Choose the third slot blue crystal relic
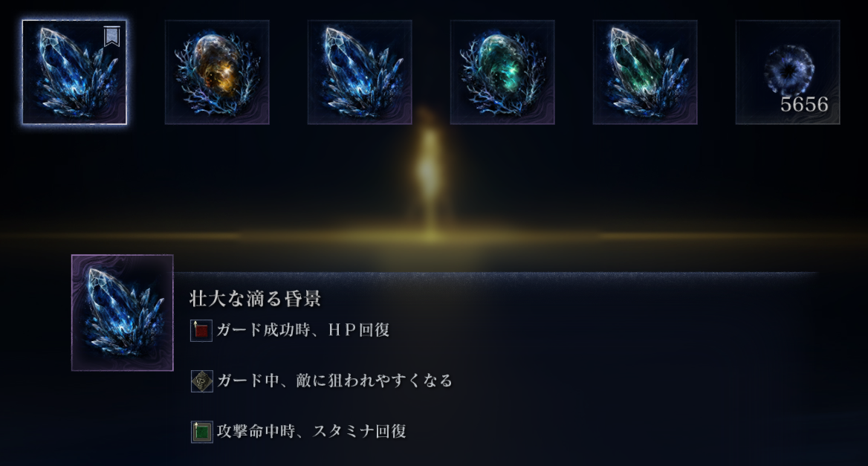Image resolution: width=868 pixels, height=466 pixels. coord(360,73)
